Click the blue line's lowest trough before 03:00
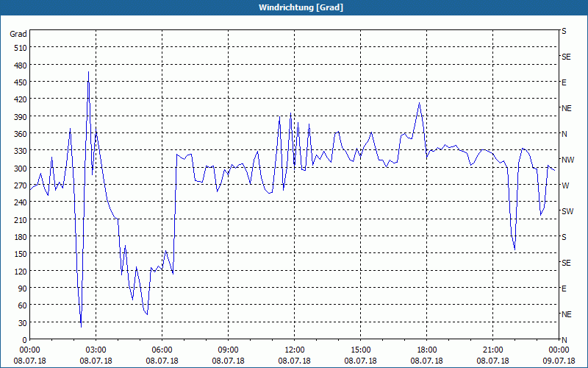 tap(81, 327)
